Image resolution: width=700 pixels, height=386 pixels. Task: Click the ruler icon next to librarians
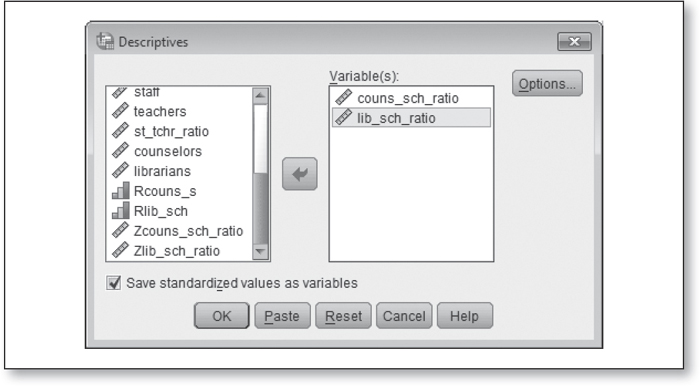[120, 171]
